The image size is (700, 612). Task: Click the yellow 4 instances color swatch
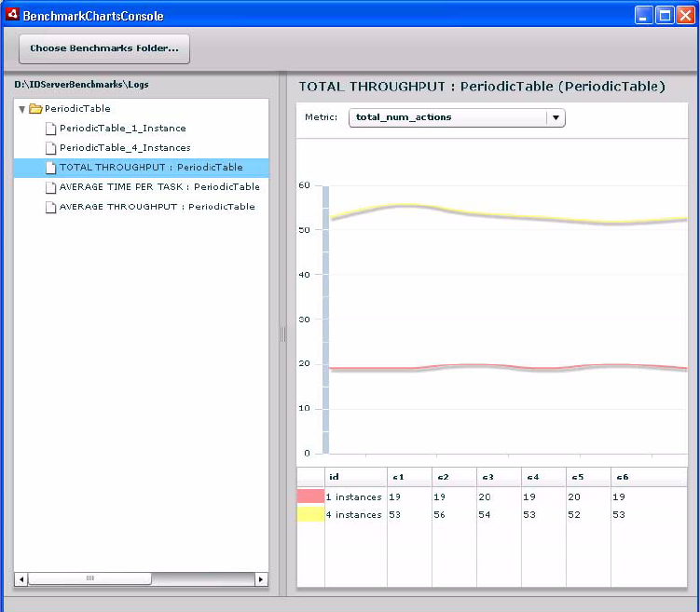click(x=310, y=515)
